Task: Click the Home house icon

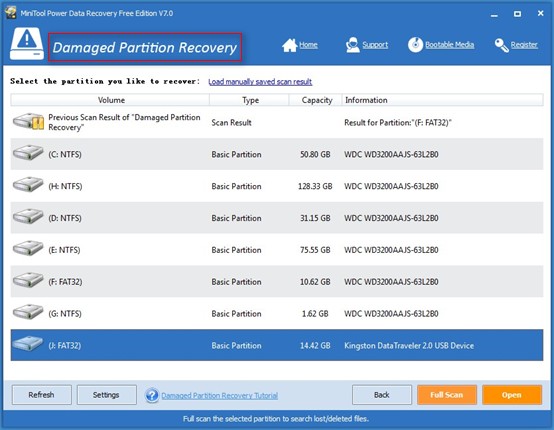Action: tap(289, 45)
